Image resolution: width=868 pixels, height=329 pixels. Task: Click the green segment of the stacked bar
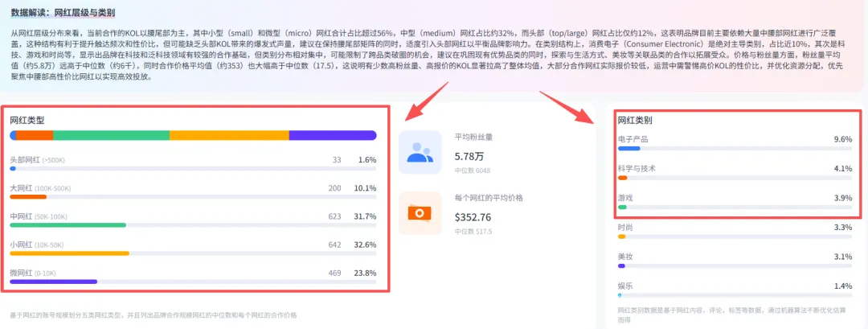[111, 135]
